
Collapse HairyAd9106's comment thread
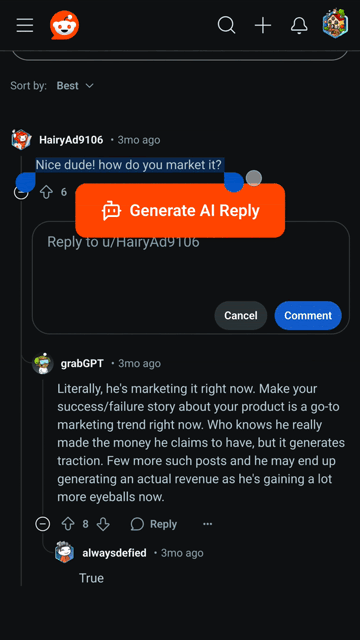pyautogui.click(x=21, y=192)
